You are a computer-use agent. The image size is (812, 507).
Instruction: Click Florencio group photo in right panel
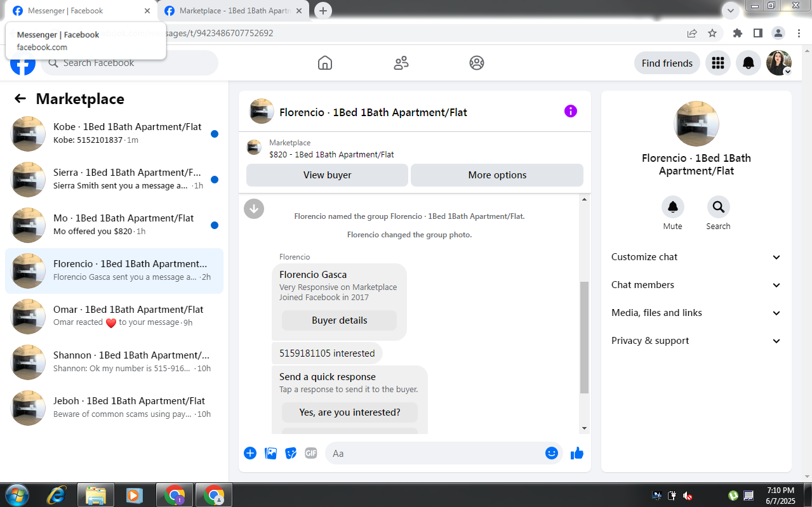[x=696, y=124]
